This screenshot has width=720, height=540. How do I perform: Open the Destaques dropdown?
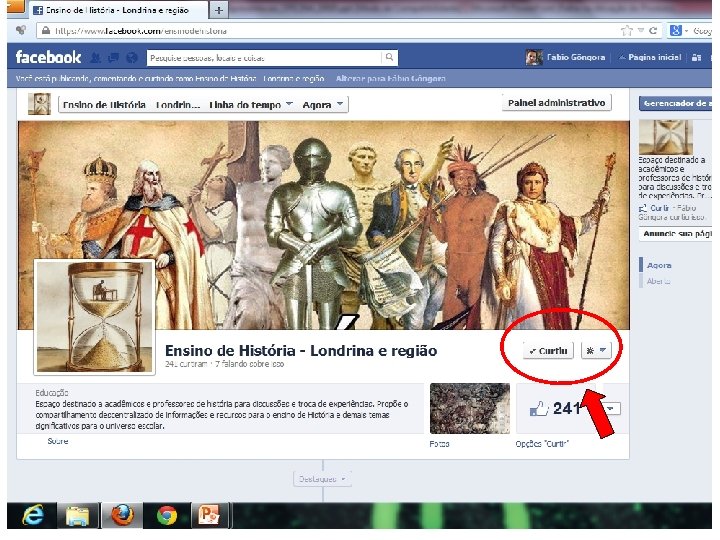[x=322, y=479]
